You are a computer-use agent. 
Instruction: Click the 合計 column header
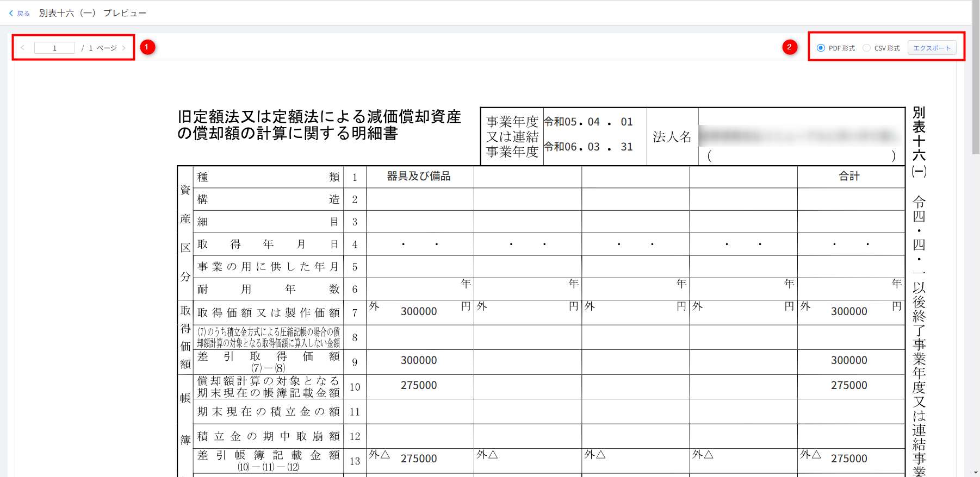849,176
